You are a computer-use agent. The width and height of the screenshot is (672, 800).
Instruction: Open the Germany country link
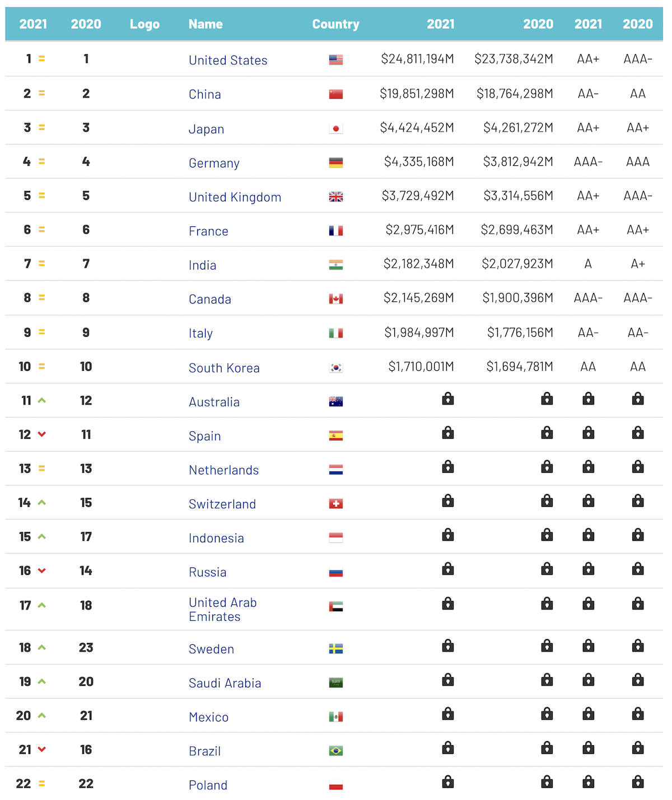coord(214,163)
